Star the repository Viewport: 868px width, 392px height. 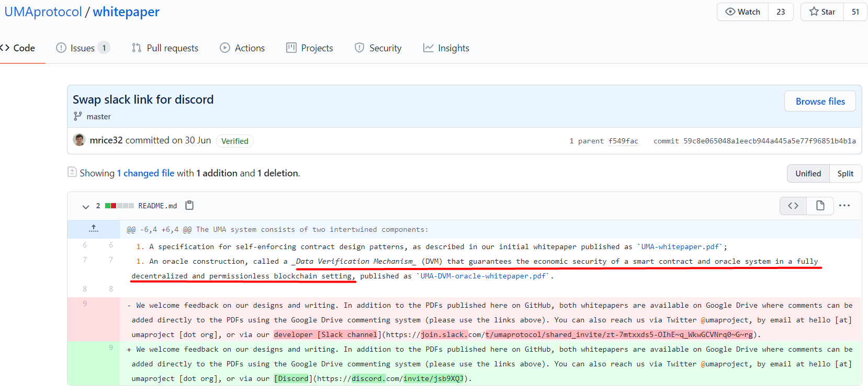point(822,12)
